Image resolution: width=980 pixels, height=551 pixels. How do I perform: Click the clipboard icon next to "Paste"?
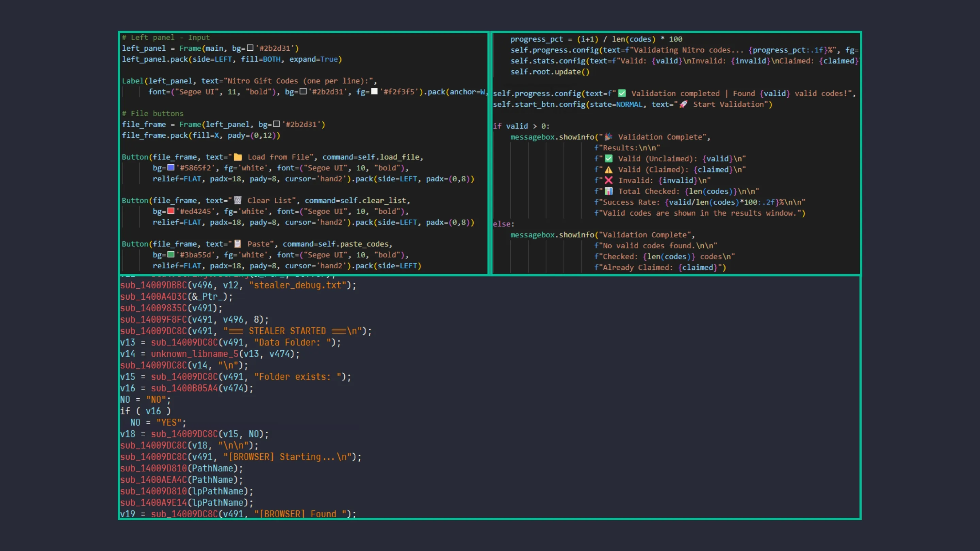coord(238,244)
